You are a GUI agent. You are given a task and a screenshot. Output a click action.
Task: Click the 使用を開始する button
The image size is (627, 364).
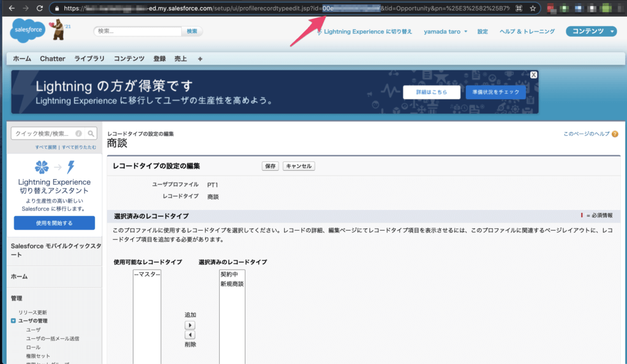54,223
